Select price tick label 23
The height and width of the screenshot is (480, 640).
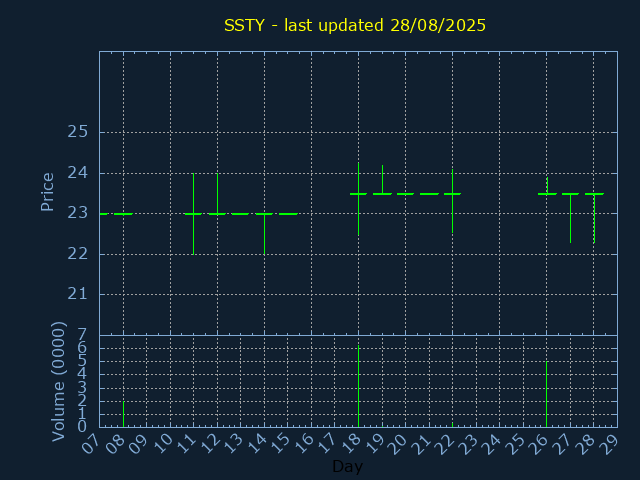click(78, 213)
